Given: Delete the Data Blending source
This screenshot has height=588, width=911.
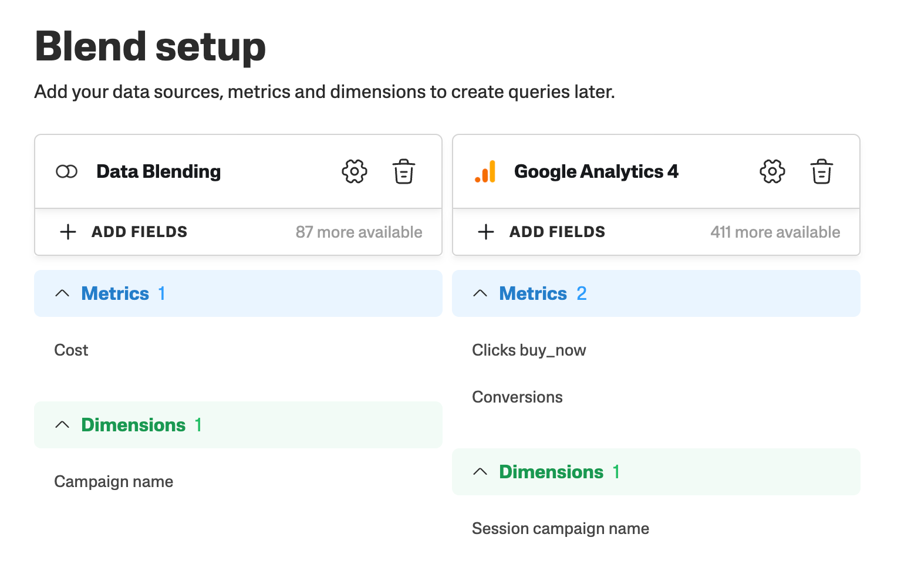Looking at the screenshot, I should [404, 171].
